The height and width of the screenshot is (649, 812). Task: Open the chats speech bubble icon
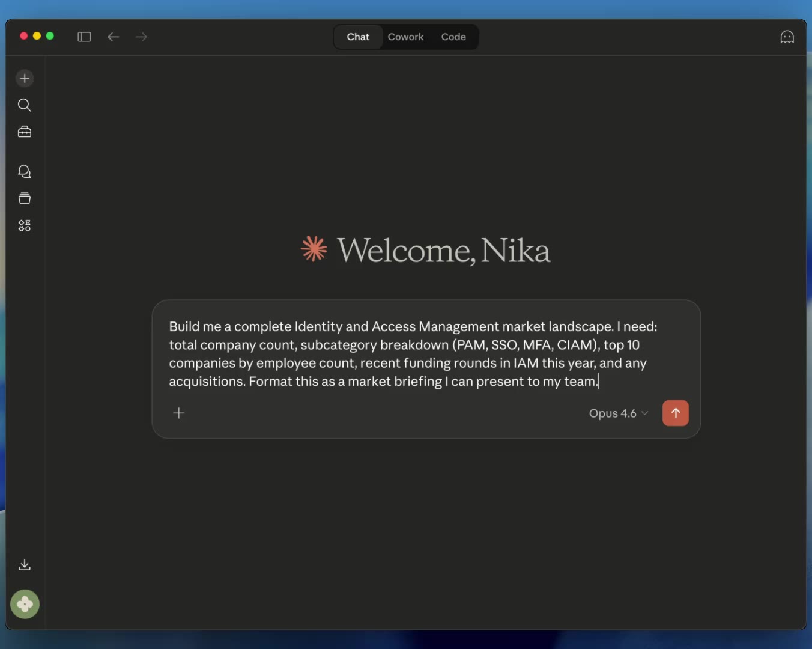coord(25,172)
